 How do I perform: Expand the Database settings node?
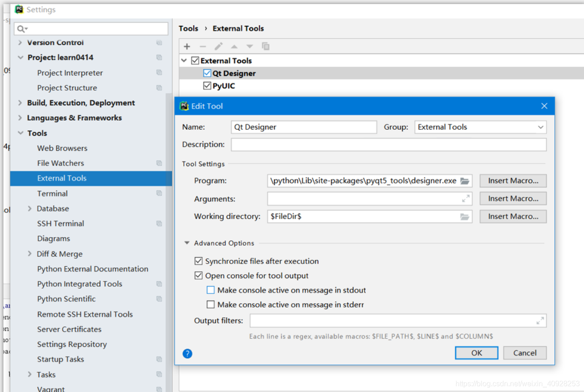[x=30, y=208]
